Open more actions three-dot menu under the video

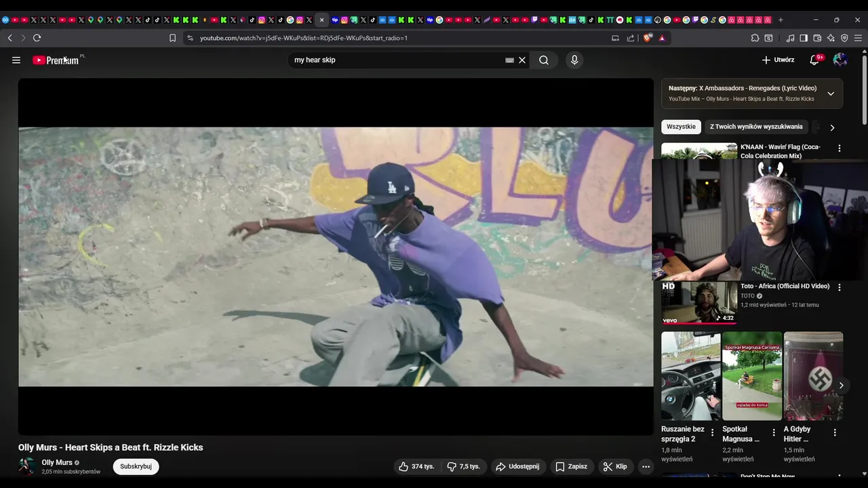pyautogui.click(x=646, y=466)
